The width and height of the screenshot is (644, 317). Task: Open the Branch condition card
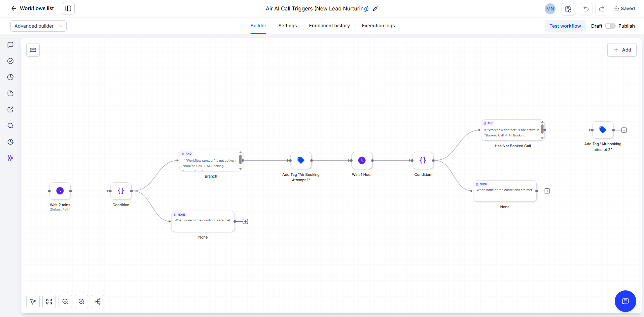(211, 161)
